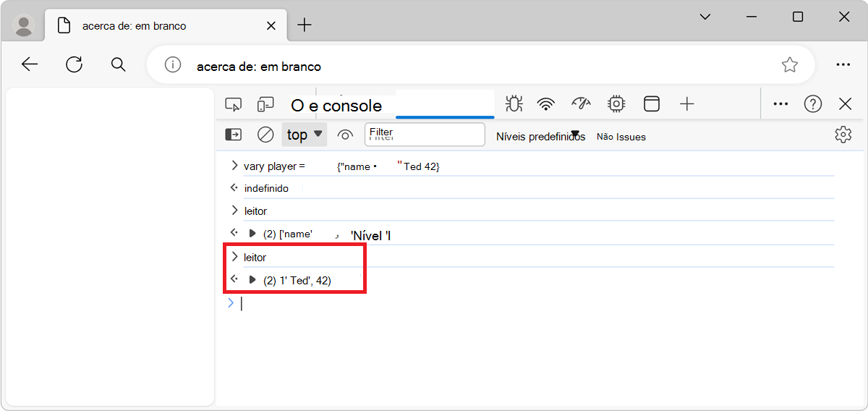Image resolution: width=868 pixels, height=411 pixels.
Task: Click the Não Issues link
Action: [621, 137]
